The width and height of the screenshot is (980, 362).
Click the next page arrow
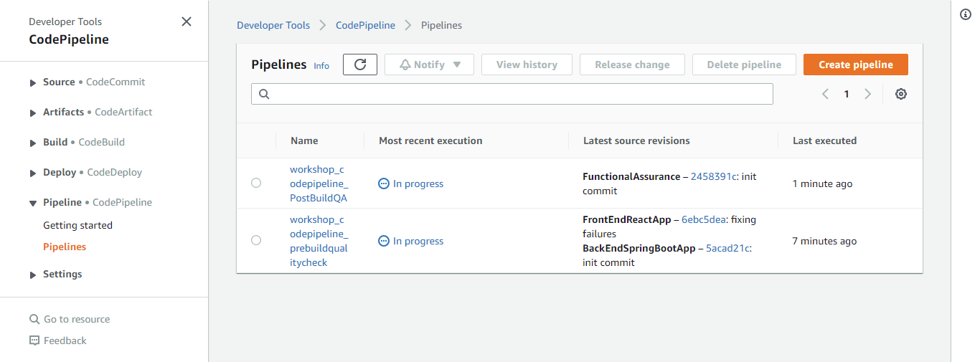tap(867, 94)
